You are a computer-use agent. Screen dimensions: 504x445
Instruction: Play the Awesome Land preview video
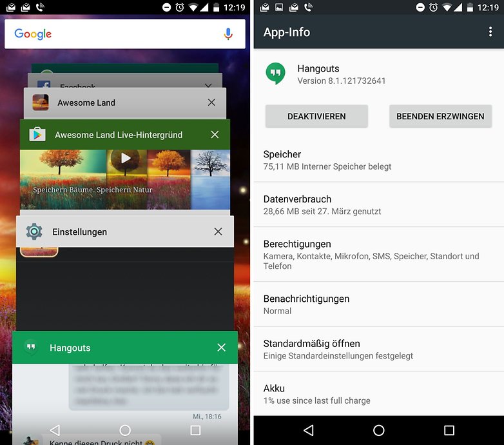[126, 158]
